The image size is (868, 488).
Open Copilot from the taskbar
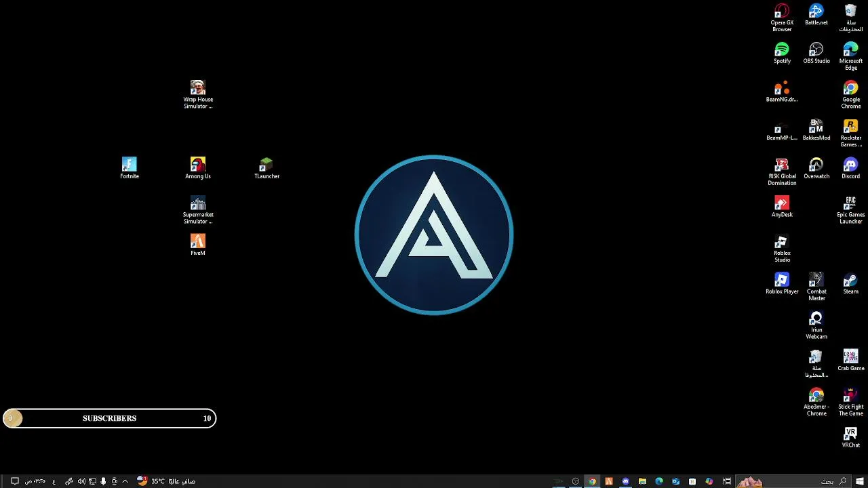pyautogui.click(x=709, y=481)
